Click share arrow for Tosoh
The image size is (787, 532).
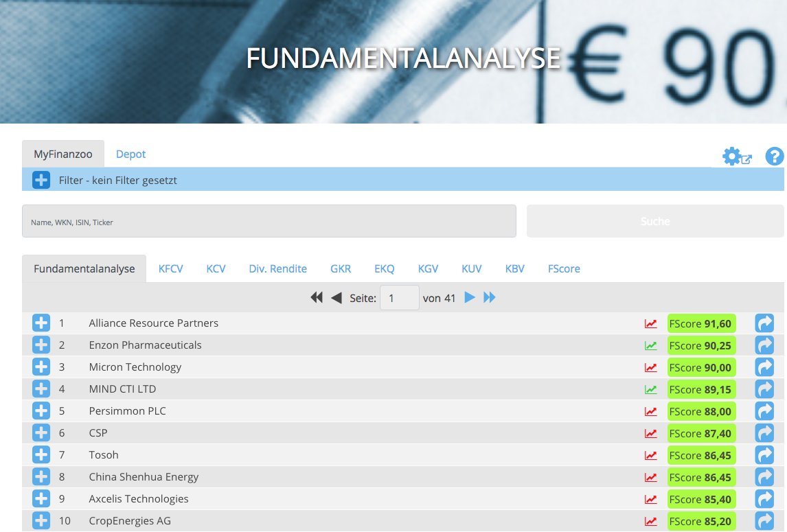[x=764, y=455]
